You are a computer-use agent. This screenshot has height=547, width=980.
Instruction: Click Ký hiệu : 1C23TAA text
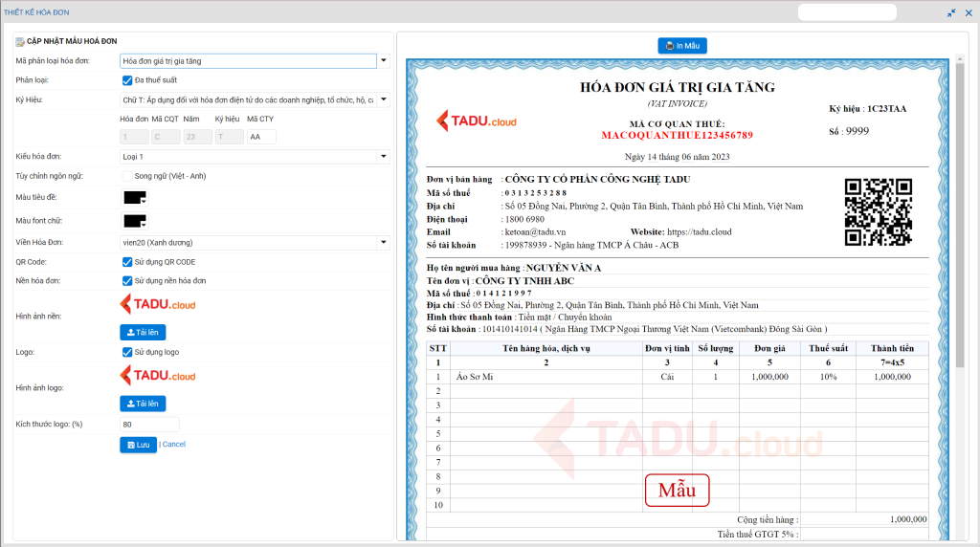(867, 109)
